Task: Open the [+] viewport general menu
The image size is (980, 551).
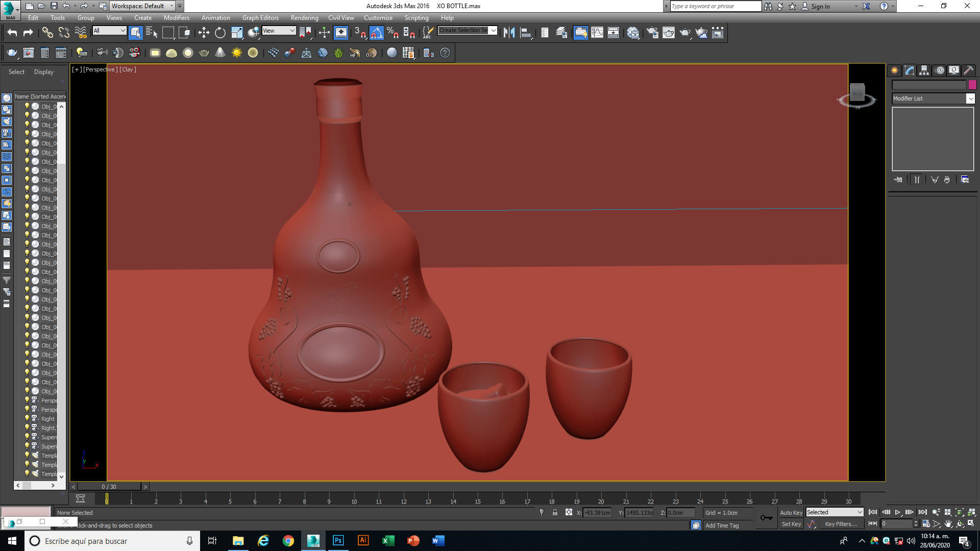Action: (77, 69)
